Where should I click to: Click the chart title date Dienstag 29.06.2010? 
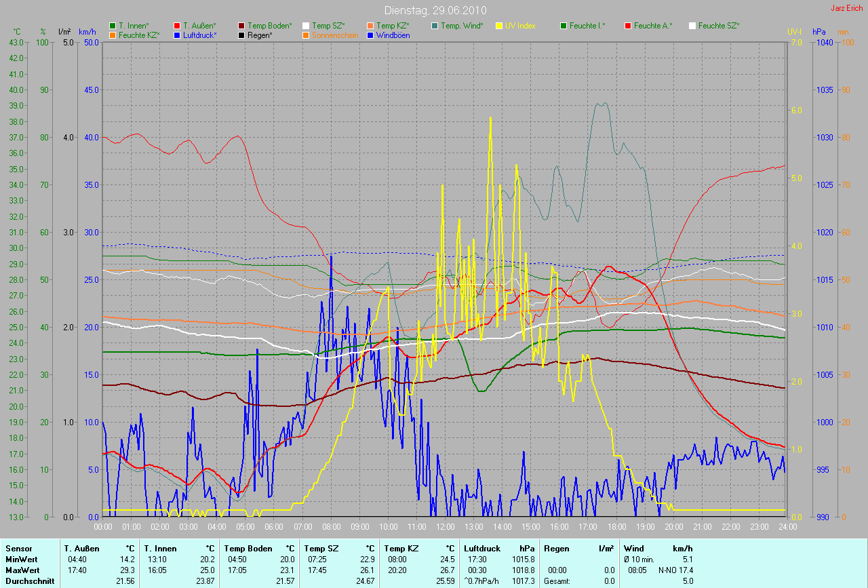coord(433,10)
